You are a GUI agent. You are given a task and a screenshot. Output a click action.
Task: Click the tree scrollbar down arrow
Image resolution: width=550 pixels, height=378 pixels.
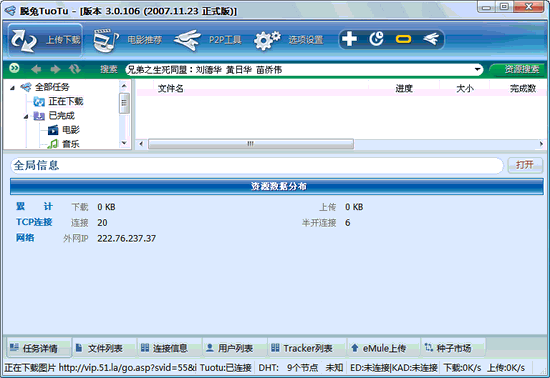coord(124,143)
